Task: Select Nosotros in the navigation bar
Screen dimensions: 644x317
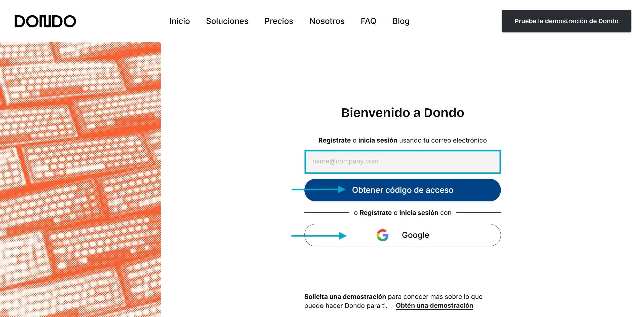Action: click(327, 21)
